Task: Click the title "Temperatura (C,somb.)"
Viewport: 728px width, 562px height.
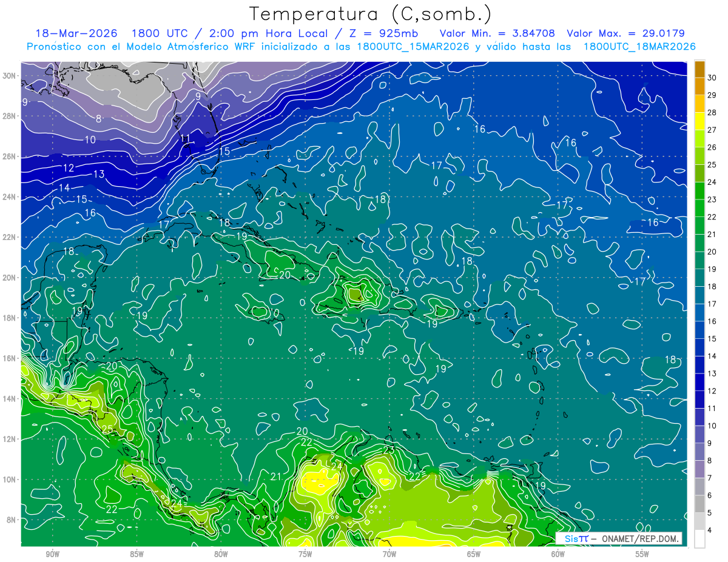Action: click(x=371, y=14)
